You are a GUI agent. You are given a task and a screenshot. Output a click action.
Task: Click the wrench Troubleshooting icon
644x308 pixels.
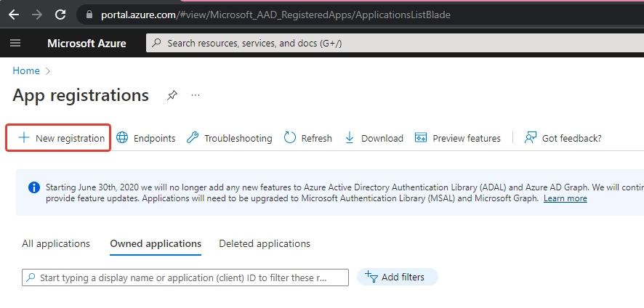click(x=192, y=137)
